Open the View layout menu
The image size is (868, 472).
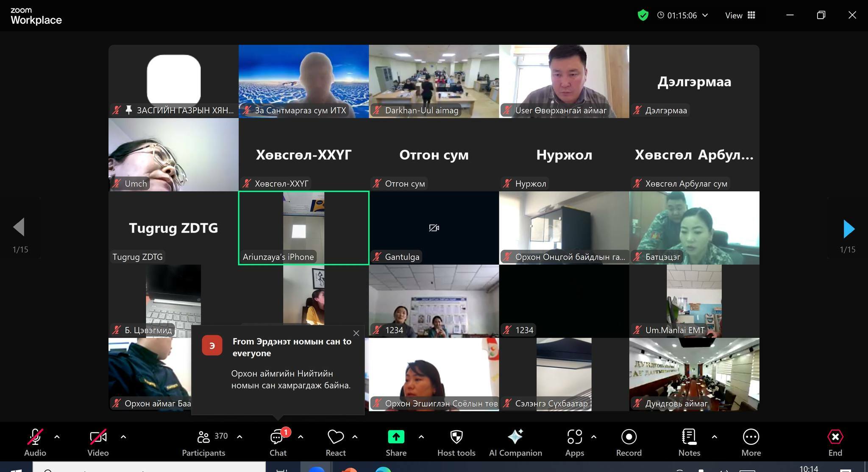tap(740, 16)
